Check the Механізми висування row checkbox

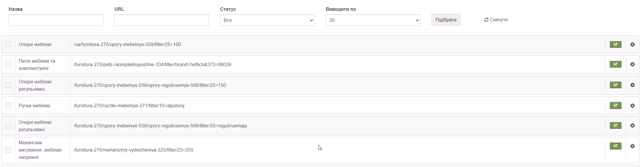[8, 150]
